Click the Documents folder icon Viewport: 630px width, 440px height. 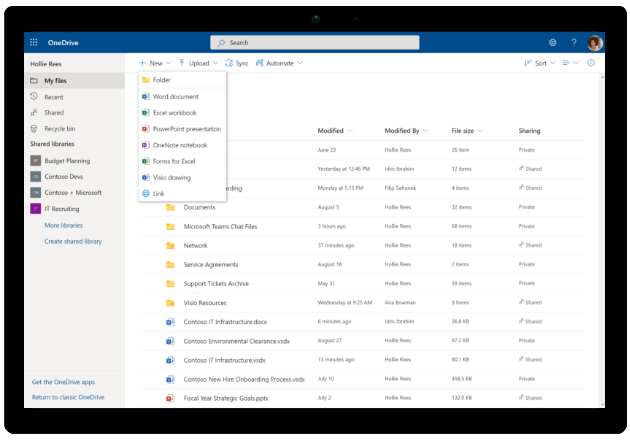point(170,207)
